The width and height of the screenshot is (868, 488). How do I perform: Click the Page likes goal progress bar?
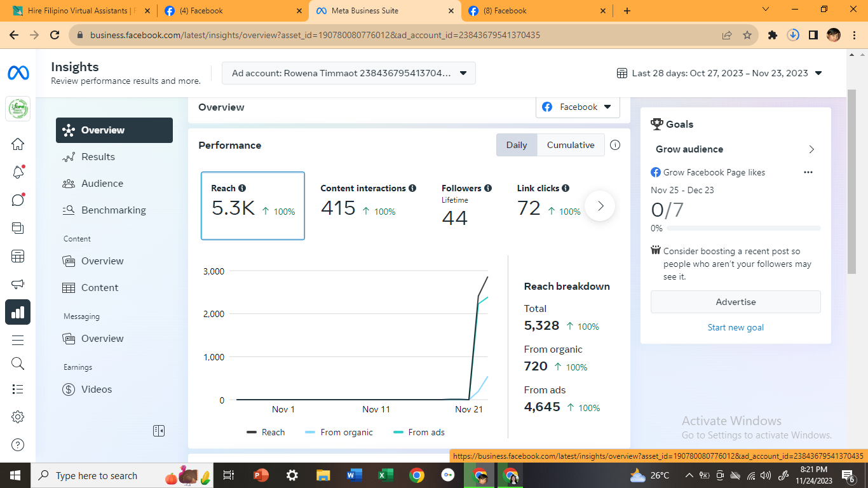point(743,228)
